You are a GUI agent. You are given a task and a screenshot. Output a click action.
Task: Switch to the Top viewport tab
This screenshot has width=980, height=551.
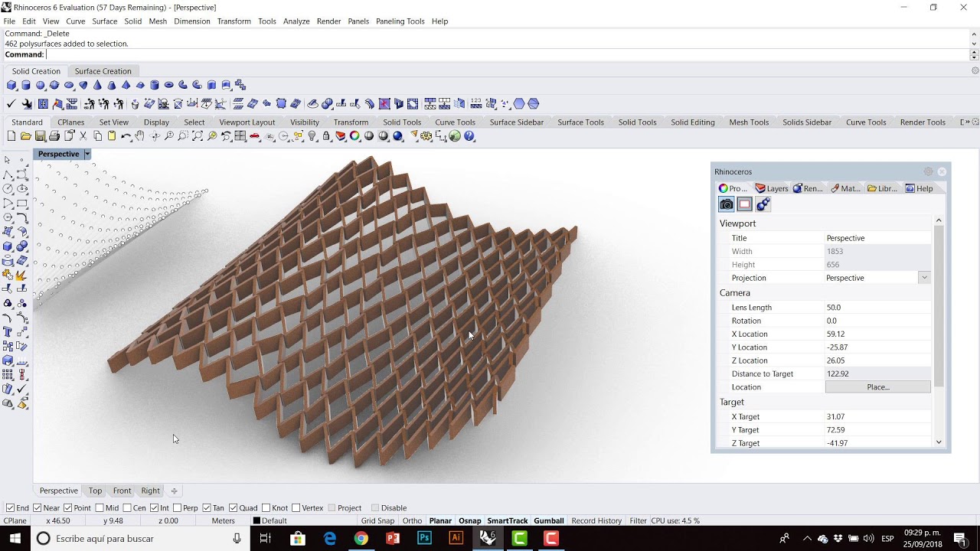(95, 491)
